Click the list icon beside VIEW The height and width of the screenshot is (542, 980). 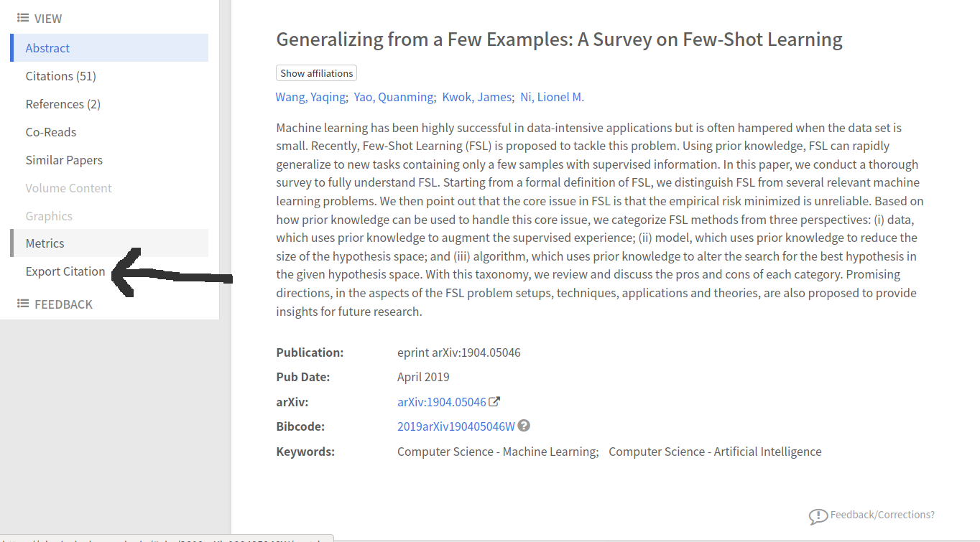pos(23,17)
